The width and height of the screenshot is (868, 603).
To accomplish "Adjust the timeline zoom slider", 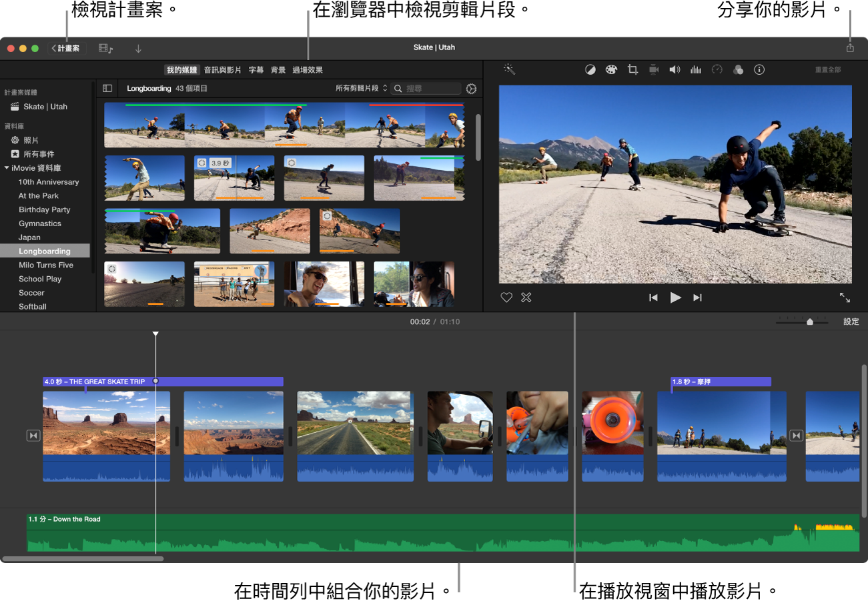I will coord(809,321).
